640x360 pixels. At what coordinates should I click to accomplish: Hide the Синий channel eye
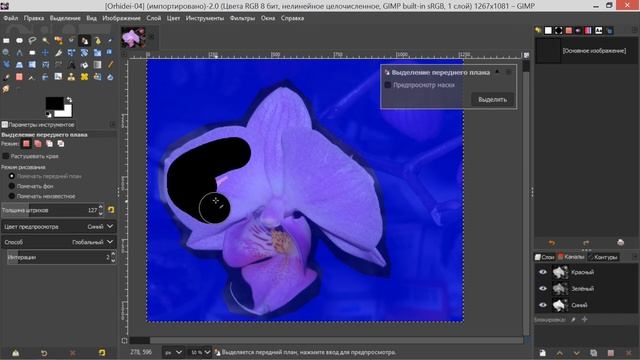[x=542, y=305]
